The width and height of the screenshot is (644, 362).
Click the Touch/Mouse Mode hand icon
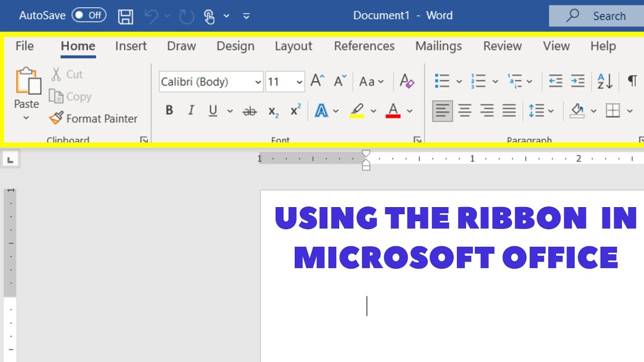point(210,17)
